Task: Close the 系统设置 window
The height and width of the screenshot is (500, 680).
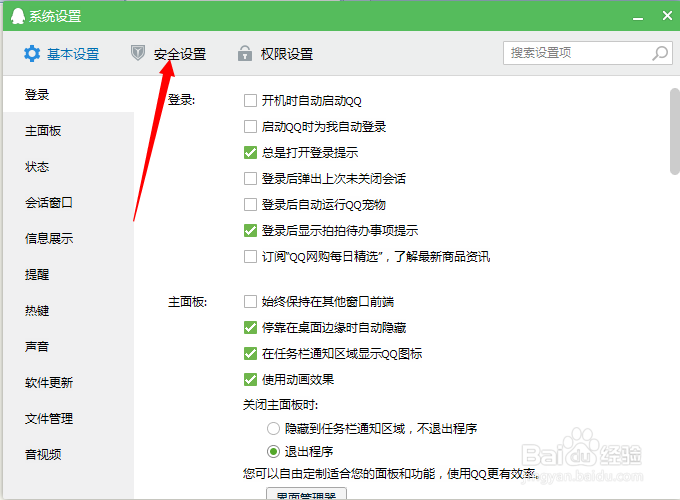Action: (x=667, y=16)
